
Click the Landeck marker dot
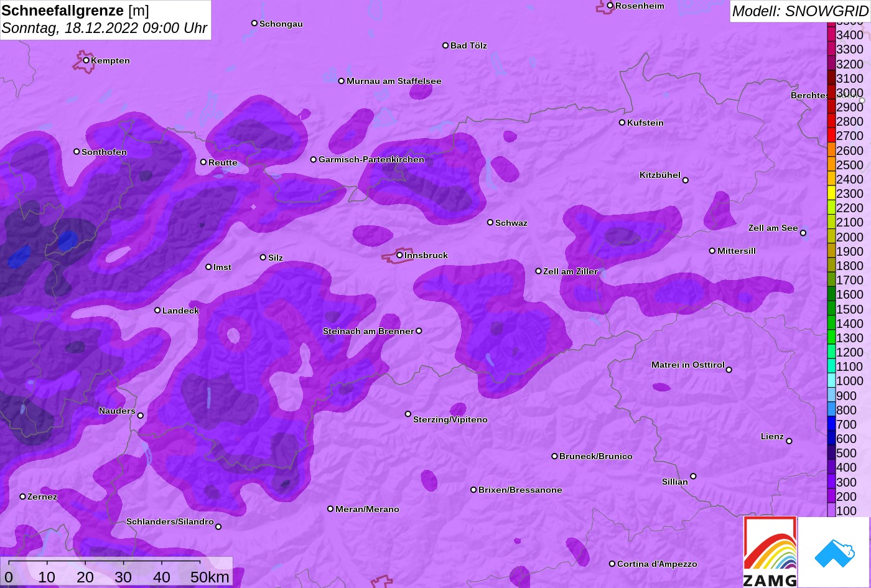tap(157, 310)
